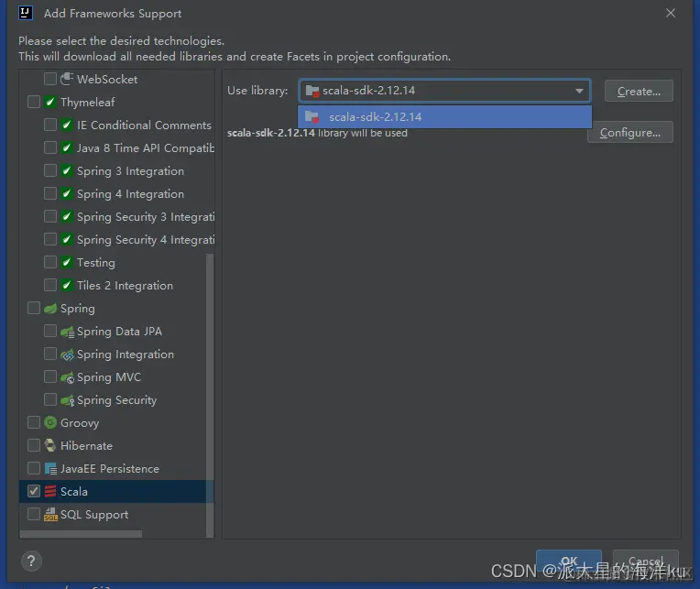Click the red Scala icon
This screenshot has width=700, height=589.
point(50,491)
